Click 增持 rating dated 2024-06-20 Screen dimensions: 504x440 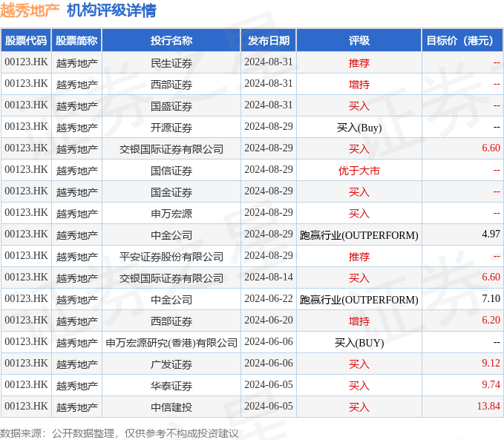[x=359, y=321]
